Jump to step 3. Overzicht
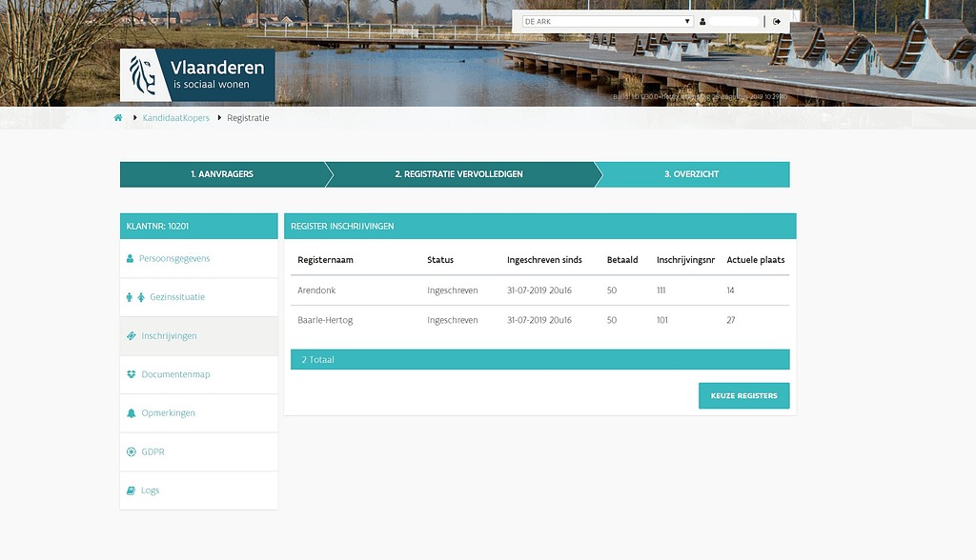976x560 pixels. pyautogui.click(x=692, y=174)
